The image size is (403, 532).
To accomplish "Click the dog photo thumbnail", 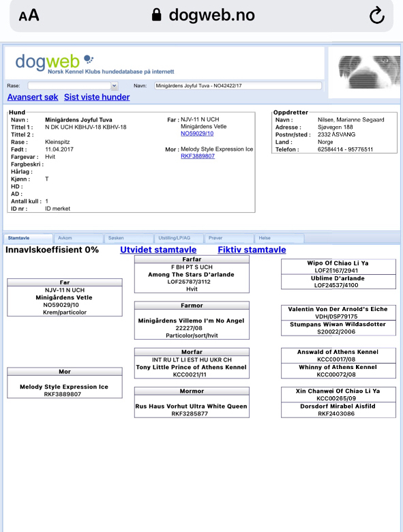I will click(370, 72).
